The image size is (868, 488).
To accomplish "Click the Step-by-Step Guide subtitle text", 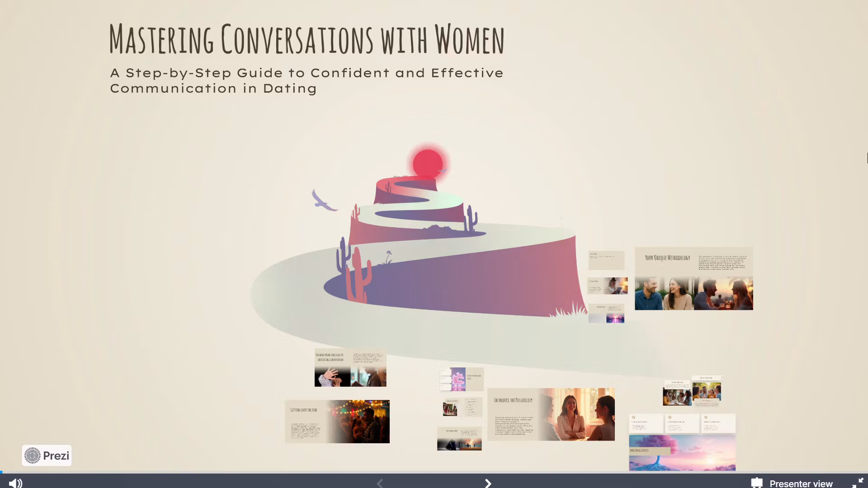I will 307,80.
